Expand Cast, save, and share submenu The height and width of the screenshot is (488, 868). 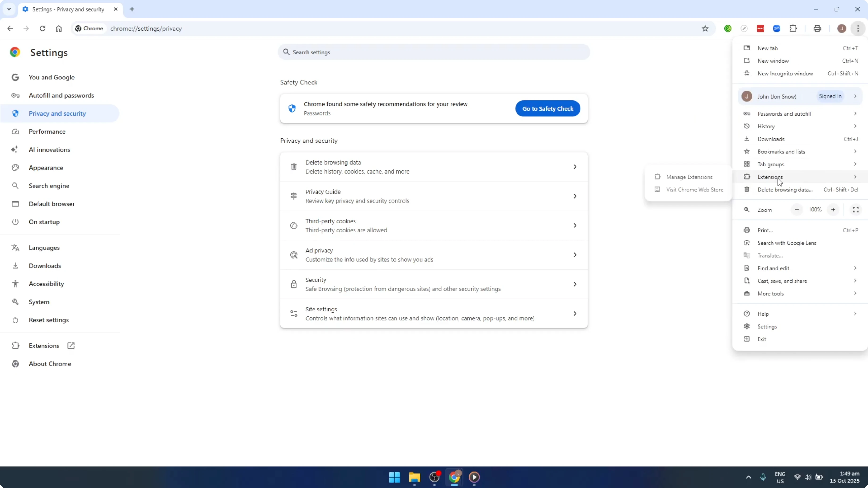pos(800,281)
